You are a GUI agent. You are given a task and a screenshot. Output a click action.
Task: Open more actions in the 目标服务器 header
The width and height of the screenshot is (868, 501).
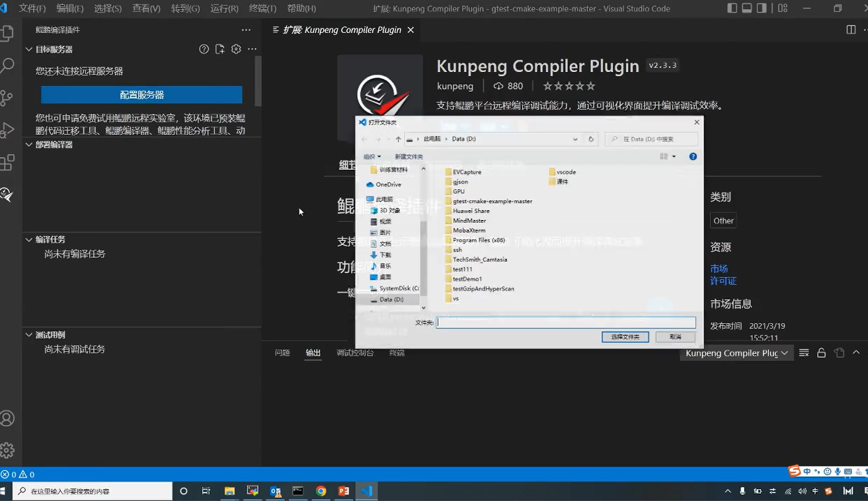[252, 49]
